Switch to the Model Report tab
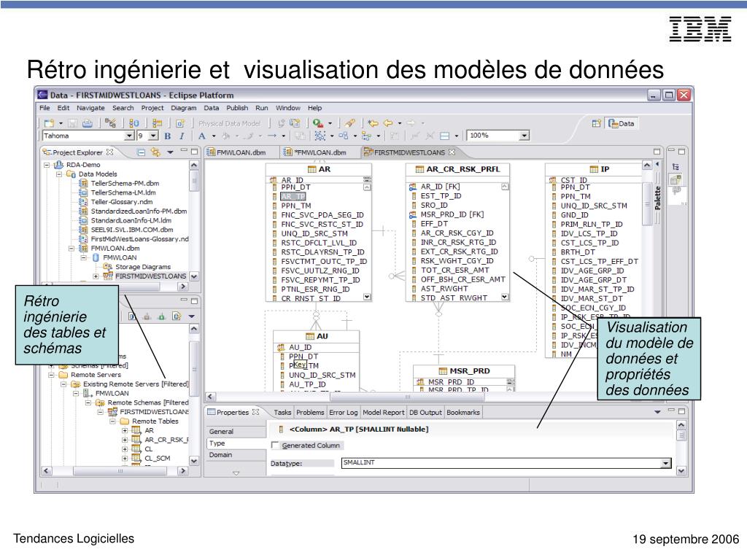This screenshot has width=747, height=560. (x=384, y=413)
